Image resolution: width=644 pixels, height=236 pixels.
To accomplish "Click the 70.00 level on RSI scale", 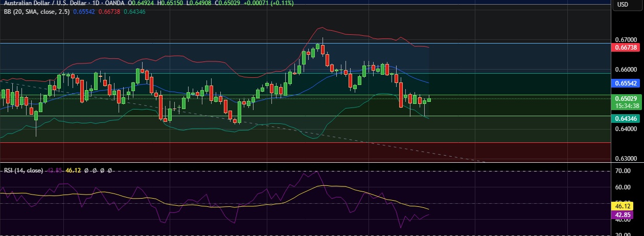I will pos(626,170).
